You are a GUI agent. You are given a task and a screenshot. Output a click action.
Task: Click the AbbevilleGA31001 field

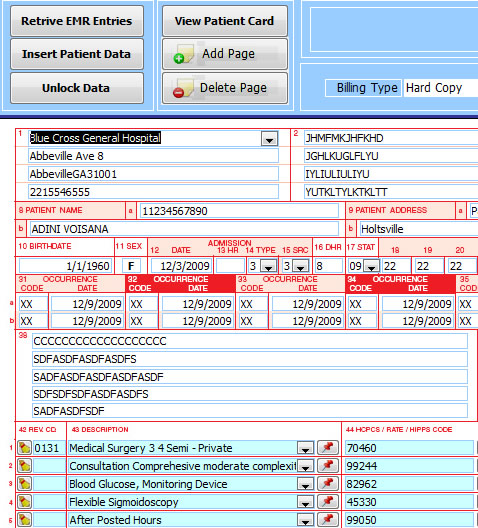pyautogui.click(x=153, y=174)
